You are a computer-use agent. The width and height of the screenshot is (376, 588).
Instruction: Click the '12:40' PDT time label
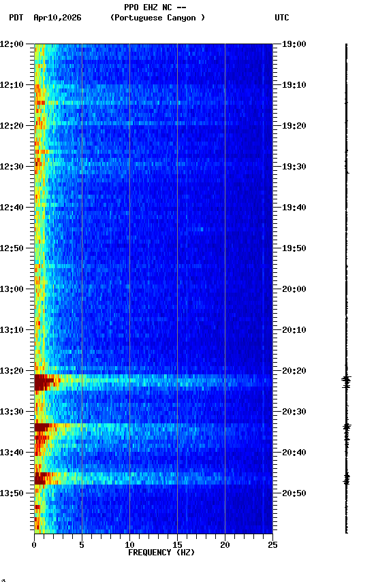(x=12, y=208)
